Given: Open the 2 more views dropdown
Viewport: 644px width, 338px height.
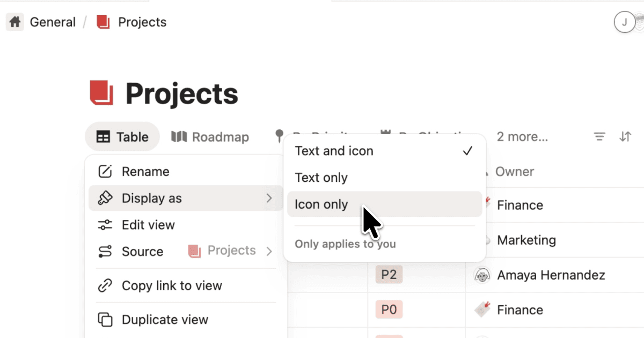Looking at the screenshot, I should point(522,136).
